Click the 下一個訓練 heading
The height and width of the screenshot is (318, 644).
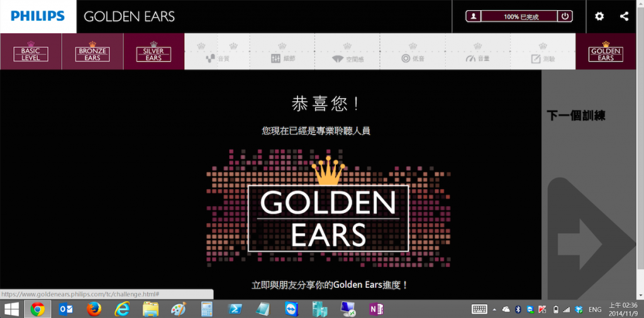pyautogui.click(x=576, y=115)
